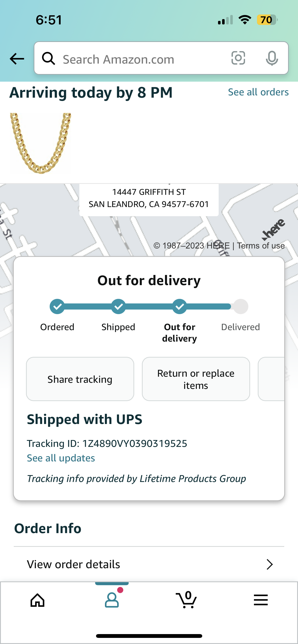Open the View order details row

tap(149, 564)
